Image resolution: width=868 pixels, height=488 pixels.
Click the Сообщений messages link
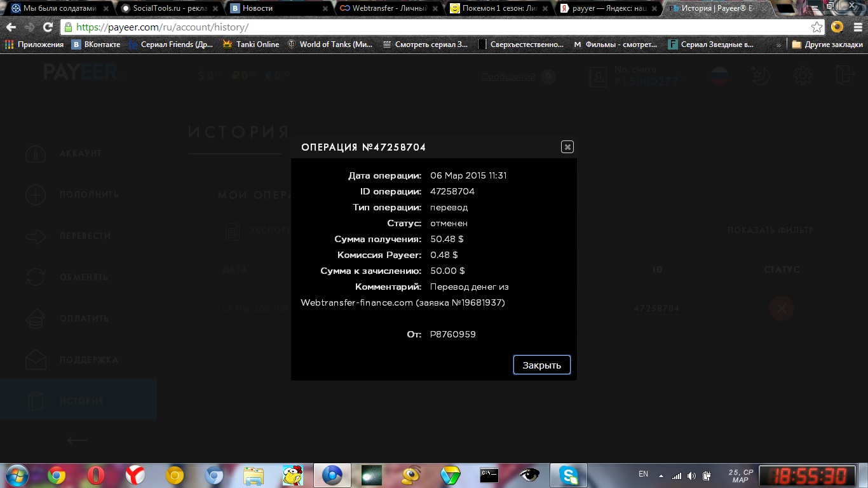point(508,77)
